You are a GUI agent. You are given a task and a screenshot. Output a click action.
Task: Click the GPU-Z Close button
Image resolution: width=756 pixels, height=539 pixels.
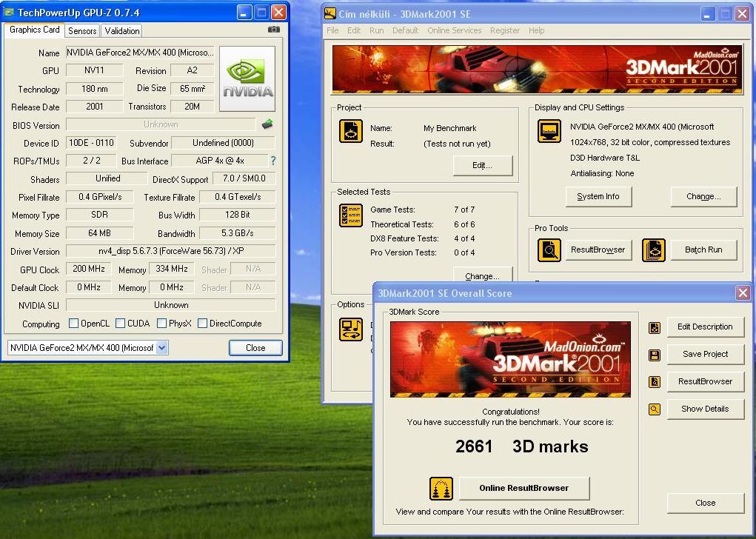255,347
